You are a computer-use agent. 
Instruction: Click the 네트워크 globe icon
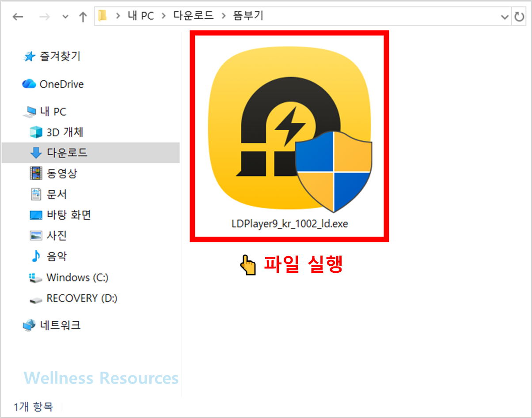coord(29,326)
